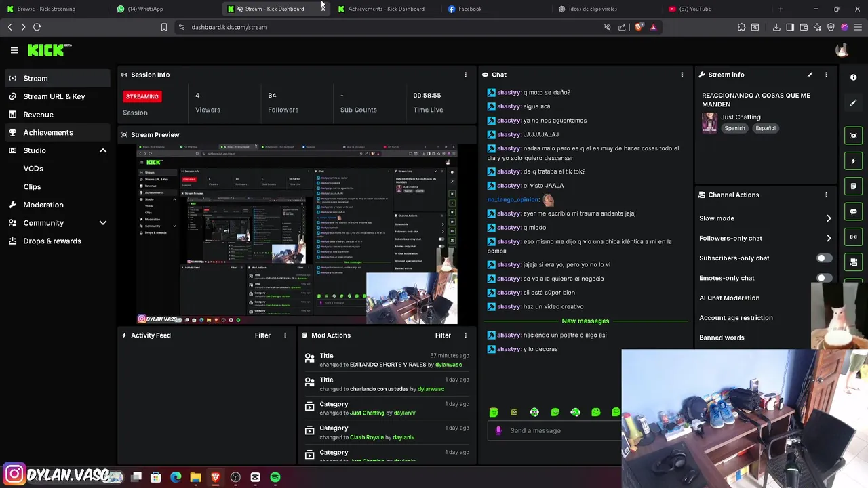The height and width of the screenshot is (488, 868).
Task: Open Stream URL & Key page
Action: [x=57, y=96]
